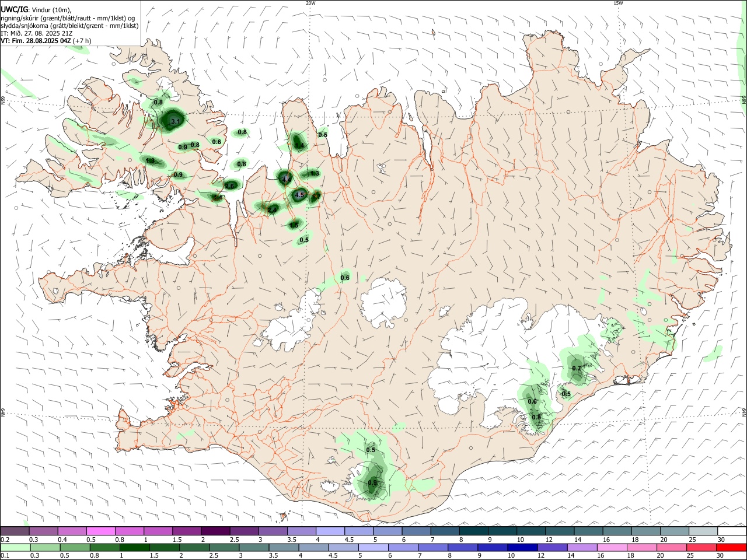Click the pale green 0.1 legend swatch
Image resolution: width=747 pixels, height=560 pixels.
click(15, 547)
